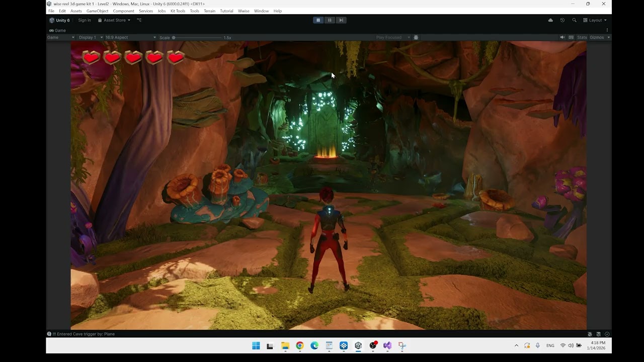Open File Explorer from the taskbar
Image resolution: width=644 pixels, height=362 pixels.
tap(285, 345)
